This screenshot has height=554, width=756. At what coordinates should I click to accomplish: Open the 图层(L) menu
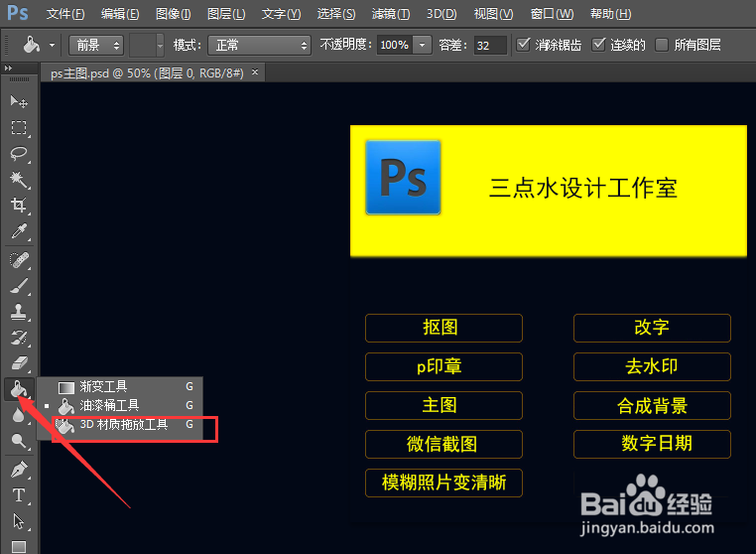[x=226, y=14]
